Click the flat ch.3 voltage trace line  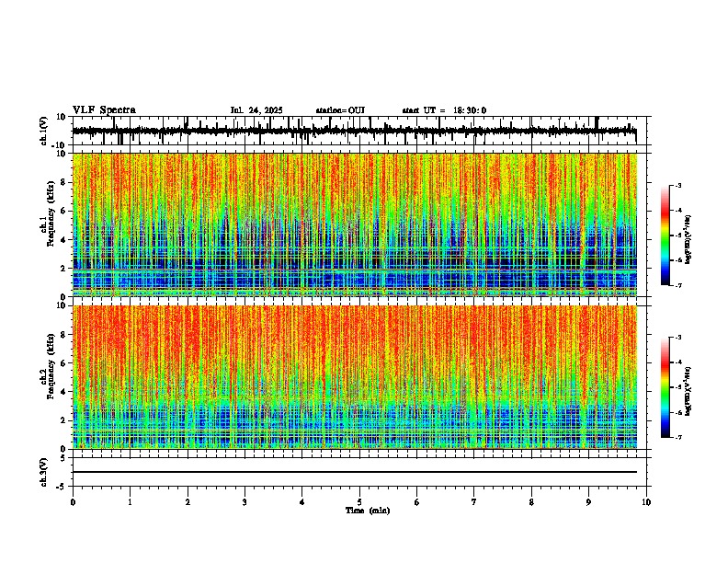point(355,472)
